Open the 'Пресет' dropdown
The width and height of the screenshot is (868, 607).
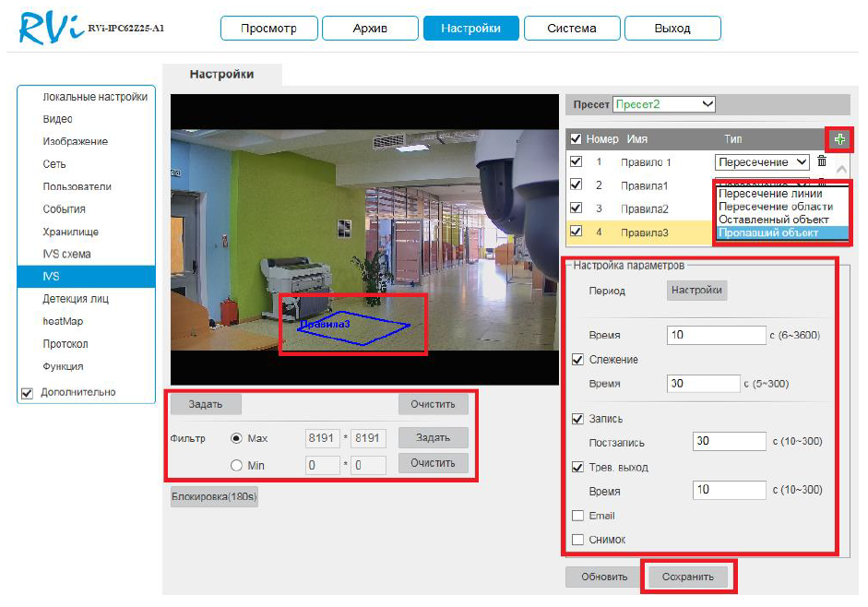664,104
